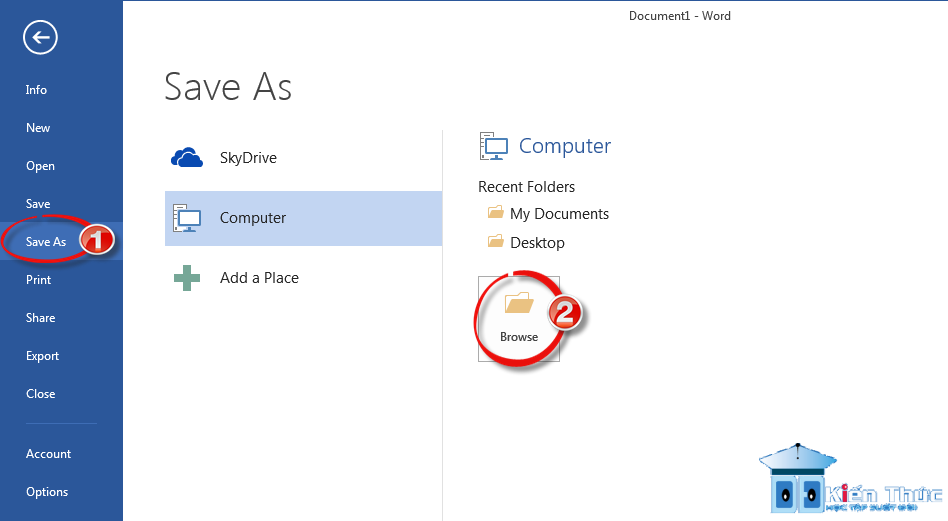Go to the Share option
The height and width of the screenshot is (521, 948).
[41, 318]
